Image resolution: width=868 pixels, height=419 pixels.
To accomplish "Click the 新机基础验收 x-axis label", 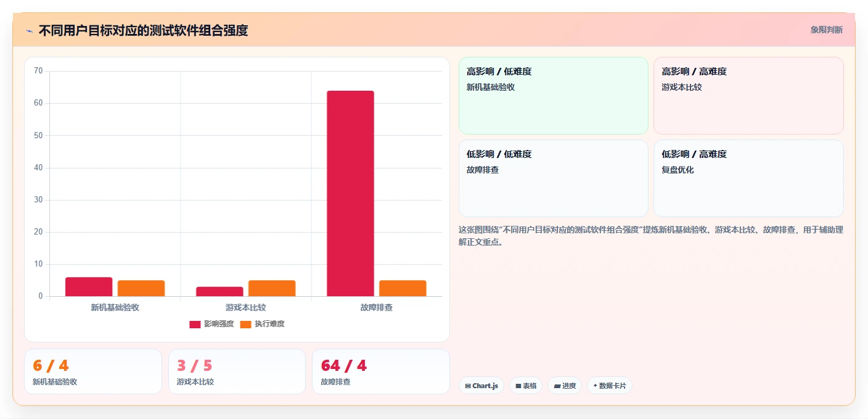I will [x=115, y=307].
